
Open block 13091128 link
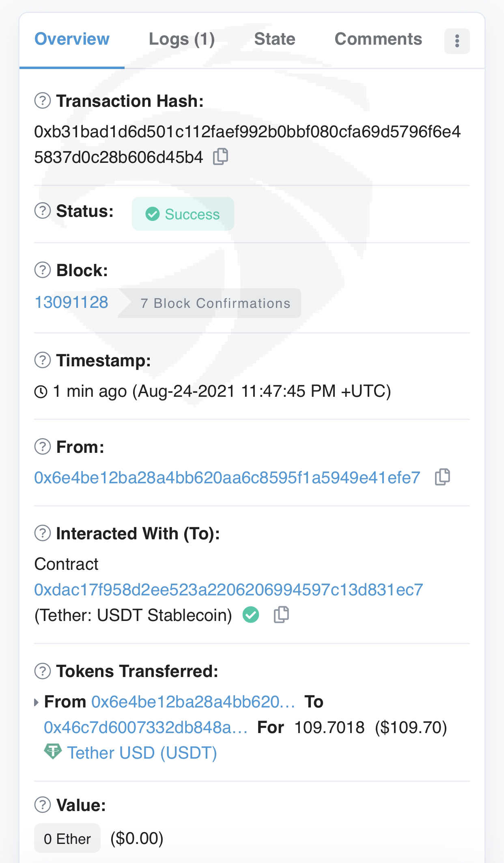pyautogui.click(x=71, y=303)
